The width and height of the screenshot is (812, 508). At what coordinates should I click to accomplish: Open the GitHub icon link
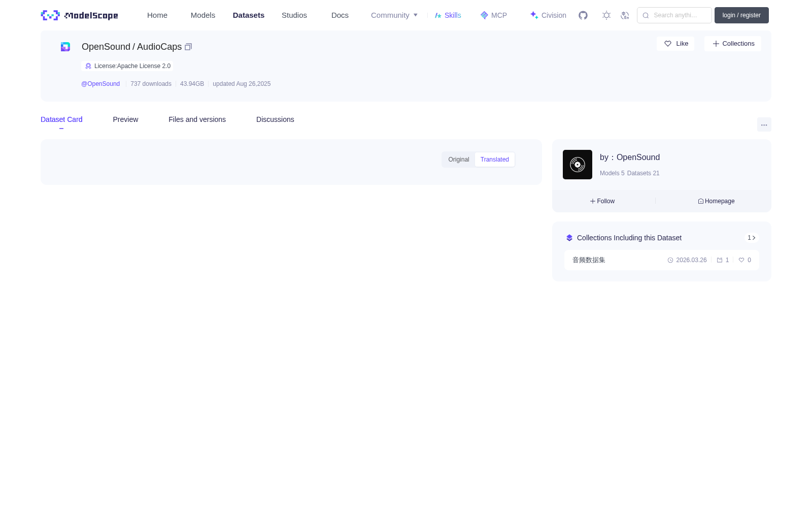[x=583, y=15]
